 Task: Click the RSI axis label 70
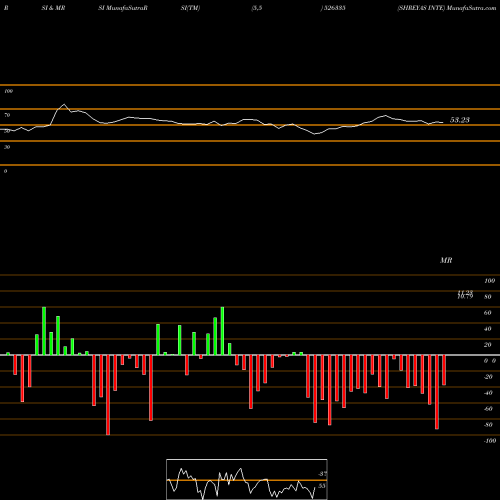tap(7, 115)
